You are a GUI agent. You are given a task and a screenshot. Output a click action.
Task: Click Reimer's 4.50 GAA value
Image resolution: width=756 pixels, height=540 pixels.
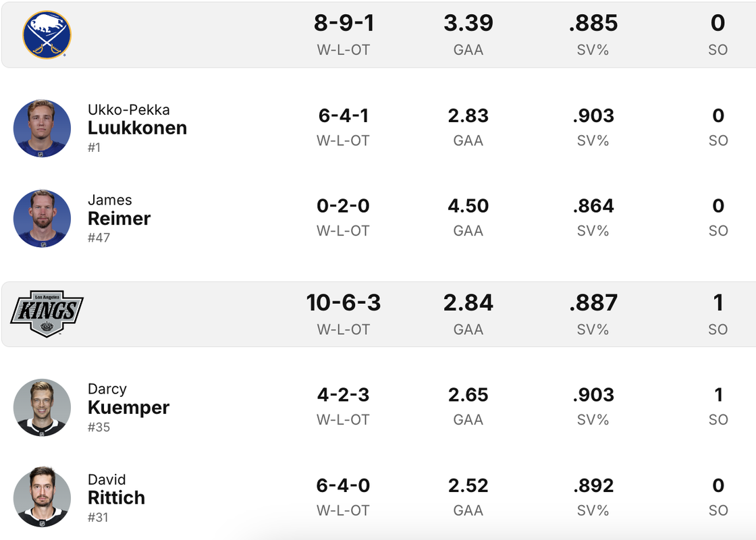pyautogui.click(x=468, y=206)
